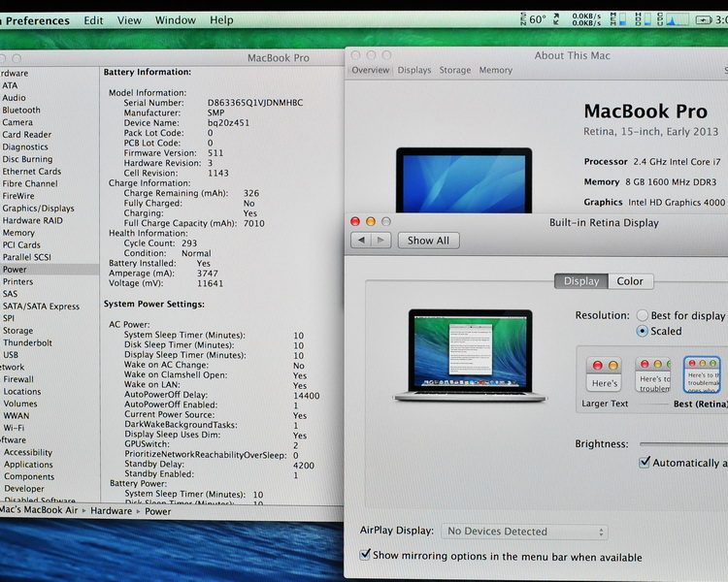Open the View menu
Image resolution: width=728 pixels, height=582 pixels.
tap(129, 20)
